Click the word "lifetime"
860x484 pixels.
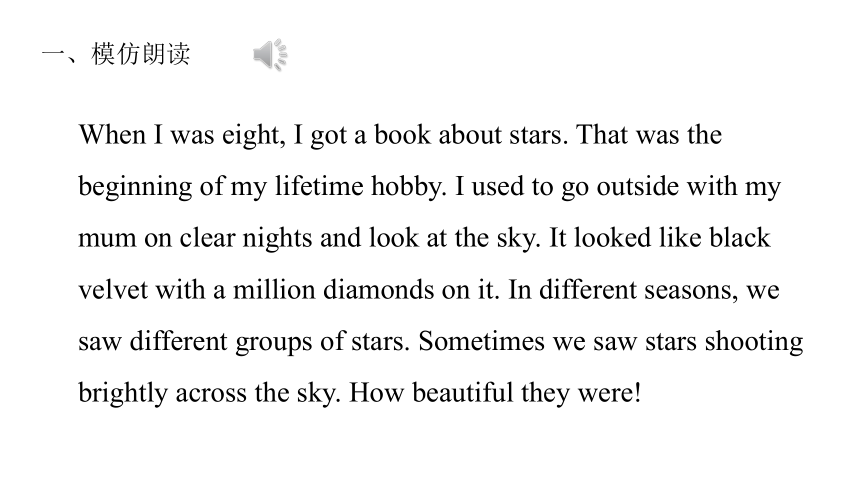point(319,186)
